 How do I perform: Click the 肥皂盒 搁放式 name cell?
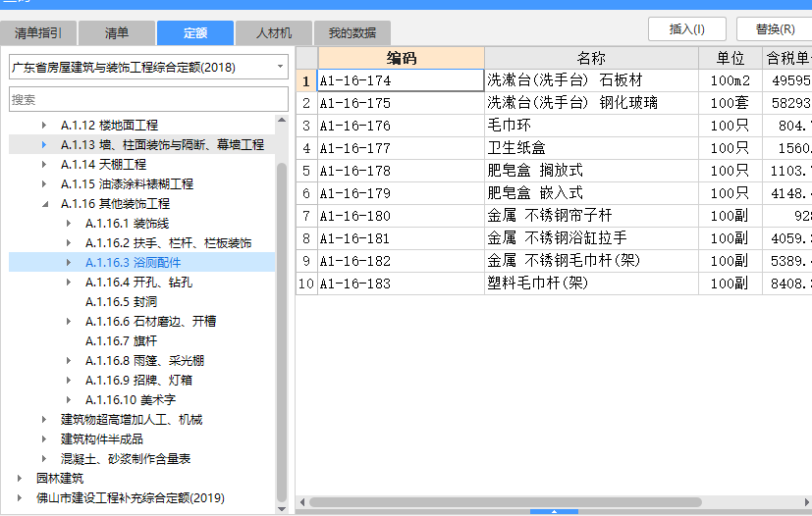591,171
